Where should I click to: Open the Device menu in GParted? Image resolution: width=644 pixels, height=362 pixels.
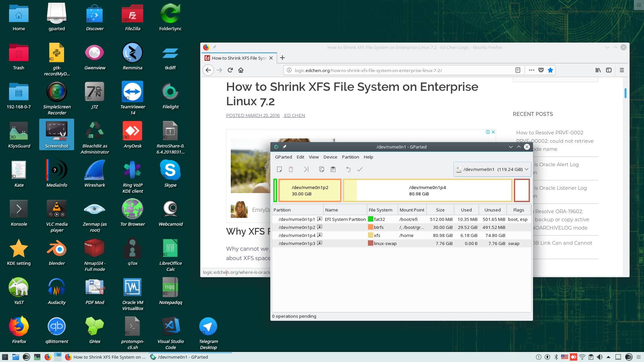click(x=330, y=157)
